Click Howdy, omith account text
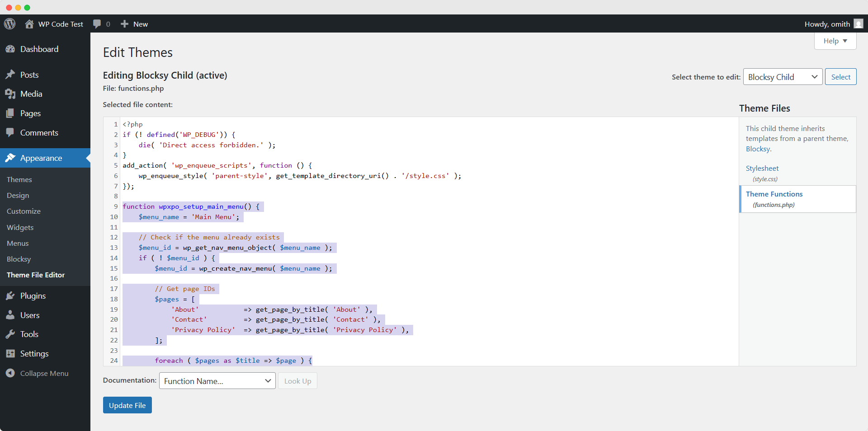The width and height of the screenshot is (868, 431). click(x=827, y=24)
